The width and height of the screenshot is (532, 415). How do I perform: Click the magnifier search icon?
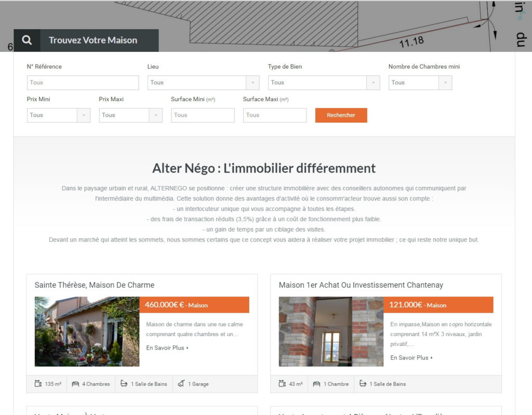[x=27, y=41]
